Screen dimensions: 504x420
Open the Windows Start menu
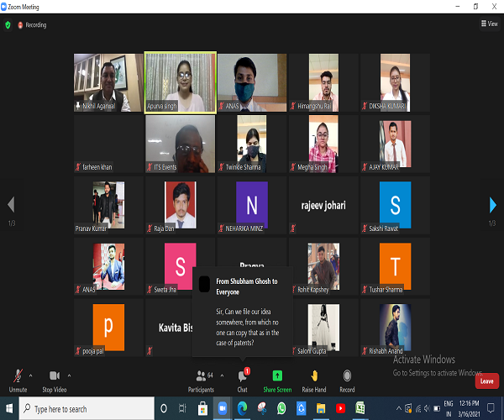(x=9, y=408)
